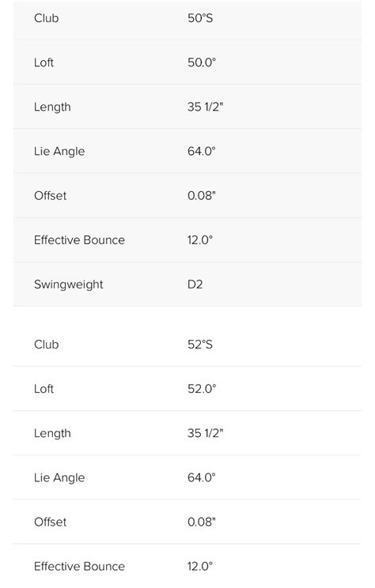This screenshot has width=375, height=588.
Task: Select the first 64.0° lie angle value
Action: click(202, 151)
